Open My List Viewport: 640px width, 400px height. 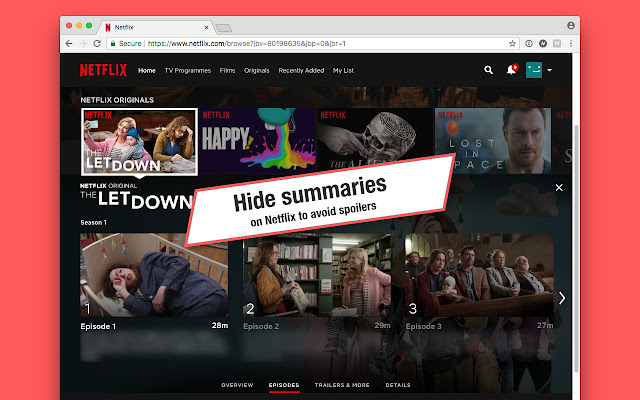343,71
